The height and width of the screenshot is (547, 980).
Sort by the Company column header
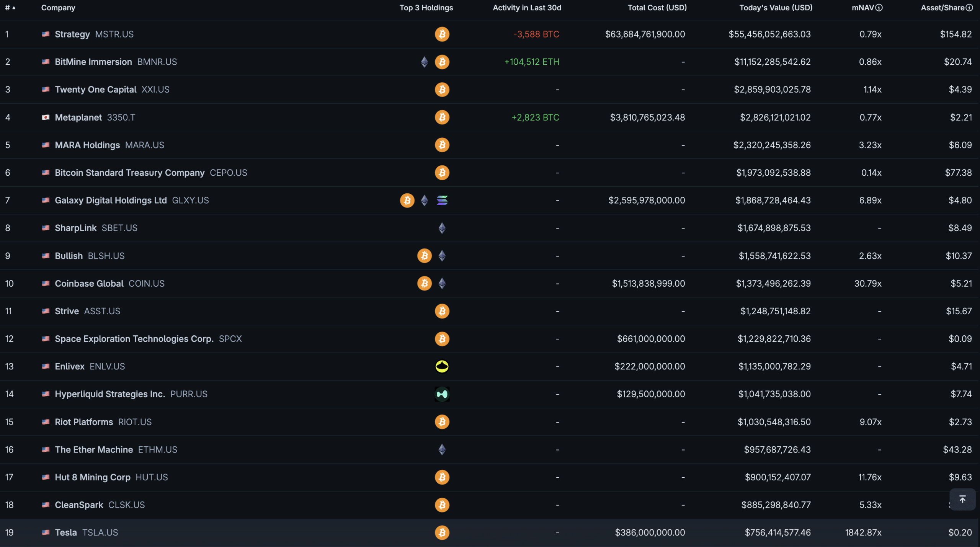[58, 8]
